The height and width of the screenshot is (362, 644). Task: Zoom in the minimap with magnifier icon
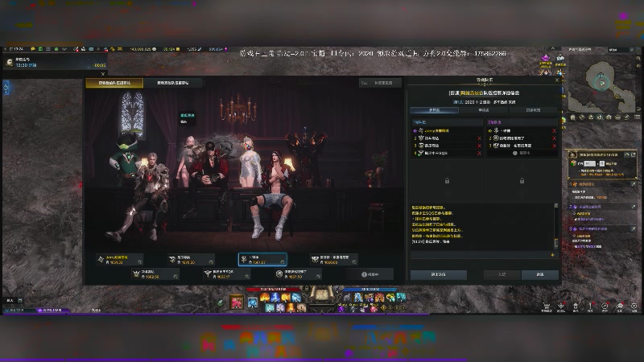638,58
